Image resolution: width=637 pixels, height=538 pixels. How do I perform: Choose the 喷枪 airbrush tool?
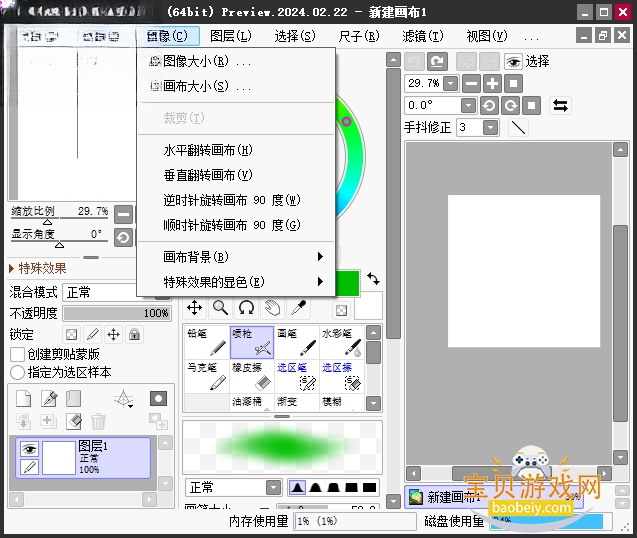[251, 342]
